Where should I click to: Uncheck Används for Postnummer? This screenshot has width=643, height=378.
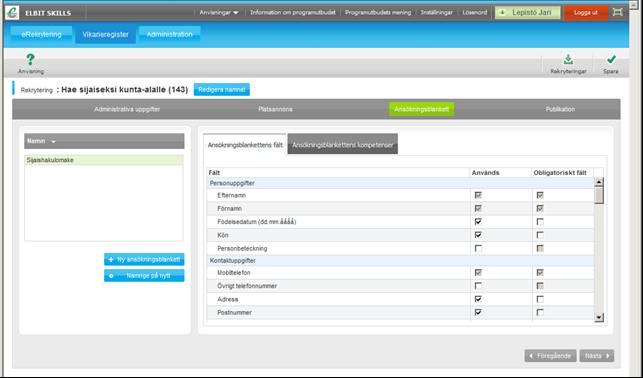[x=478, y=312]
